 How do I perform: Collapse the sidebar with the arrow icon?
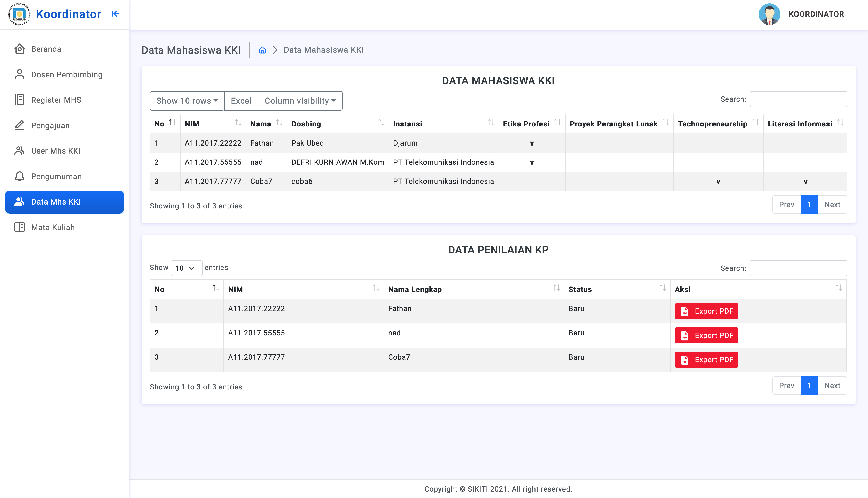pos(115,14)
